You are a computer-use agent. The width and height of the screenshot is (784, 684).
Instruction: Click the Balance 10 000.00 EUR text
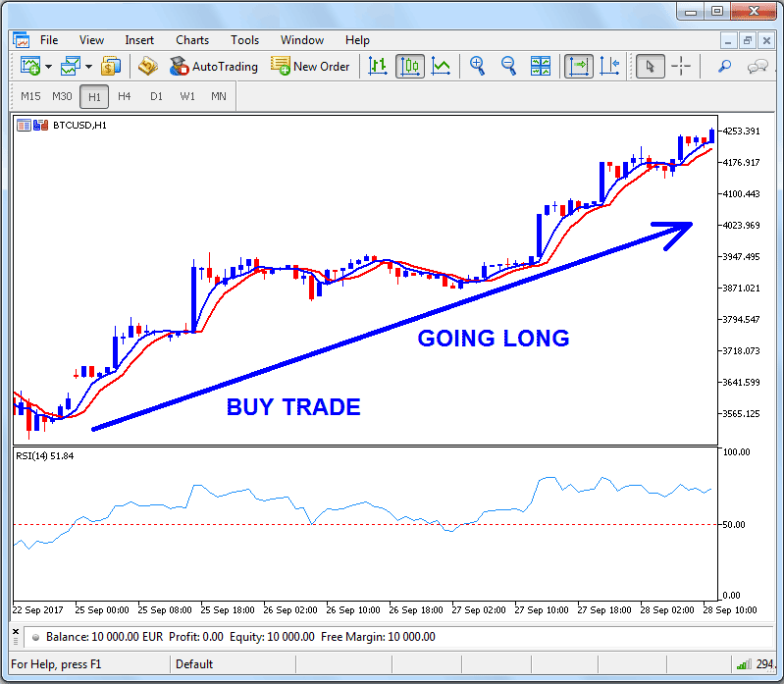[104, 637]
